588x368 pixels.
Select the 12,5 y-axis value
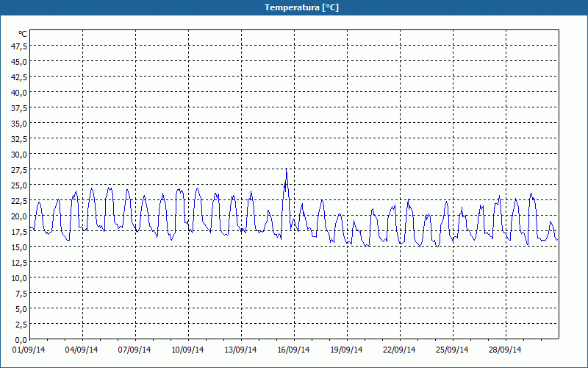tap(19, 263)
